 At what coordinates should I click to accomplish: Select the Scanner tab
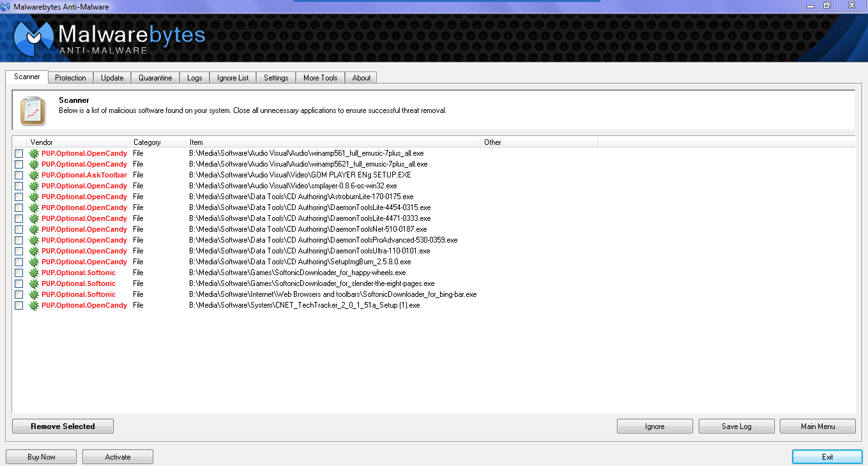(x=27, y=77)
